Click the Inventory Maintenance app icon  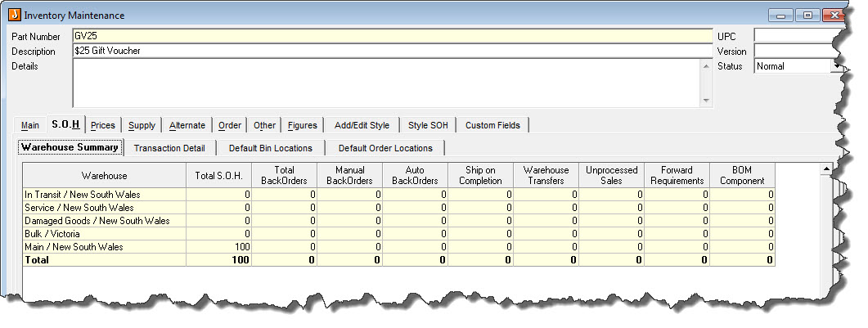pyautogui.click(x=15, y=15)
